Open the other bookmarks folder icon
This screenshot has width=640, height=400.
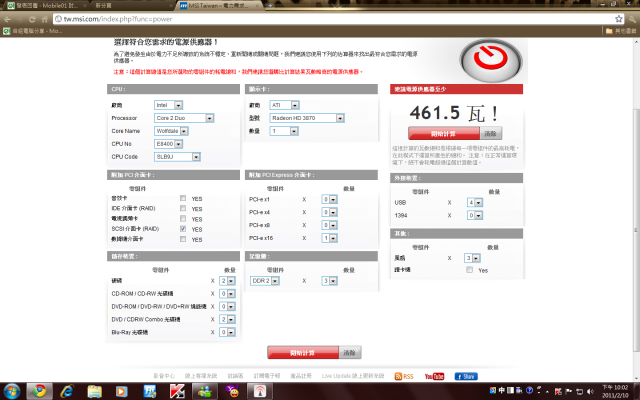point(609,31)
